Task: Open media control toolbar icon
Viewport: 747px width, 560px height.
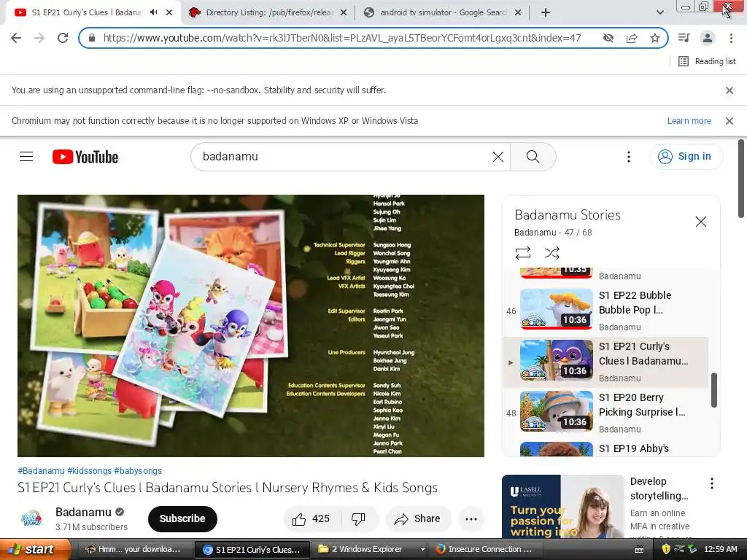Action: click(684, 38)
